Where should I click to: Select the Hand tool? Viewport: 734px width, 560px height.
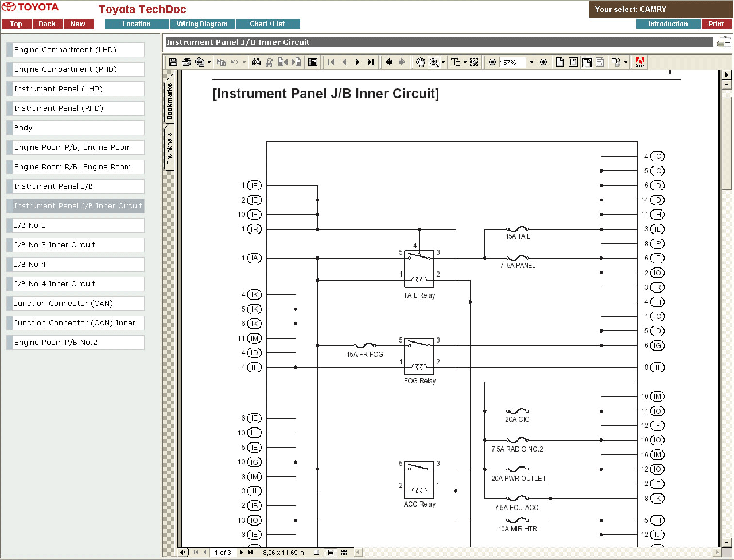(x=421, y=62)
